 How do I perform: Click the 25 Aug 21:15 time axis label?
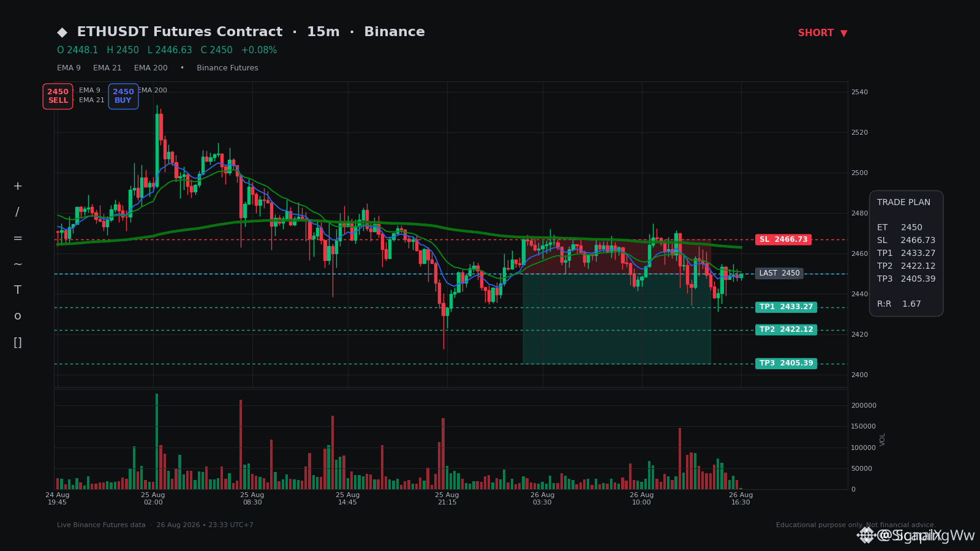[x=447, y=498]
